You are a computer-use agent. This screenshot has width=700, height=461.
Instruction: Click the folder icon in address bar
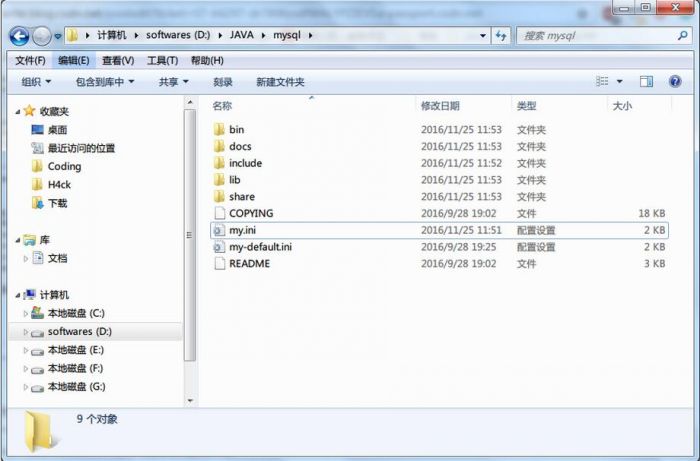72,35
